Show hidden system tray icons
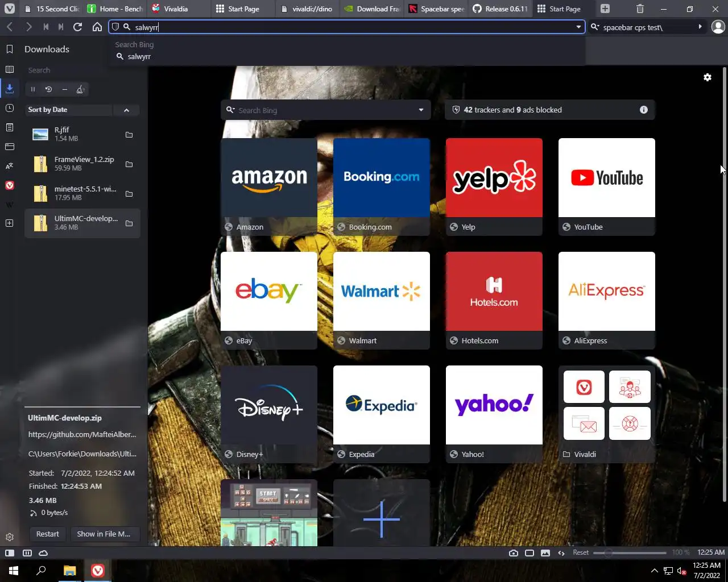This screenshot has height=582, width=728. [654, 571]
